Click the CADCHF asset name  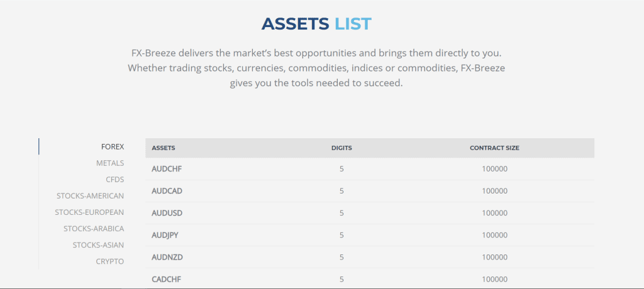coord(166,280)
